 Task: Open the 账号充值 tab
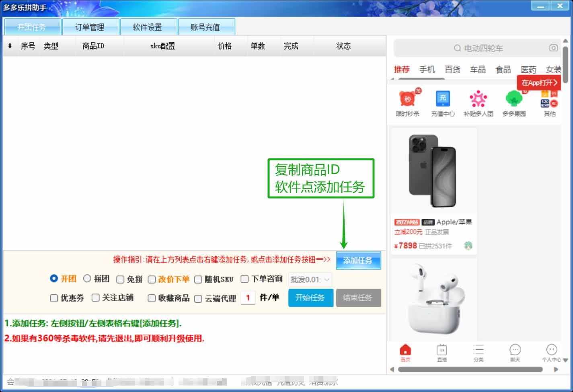tap(205, 27)
